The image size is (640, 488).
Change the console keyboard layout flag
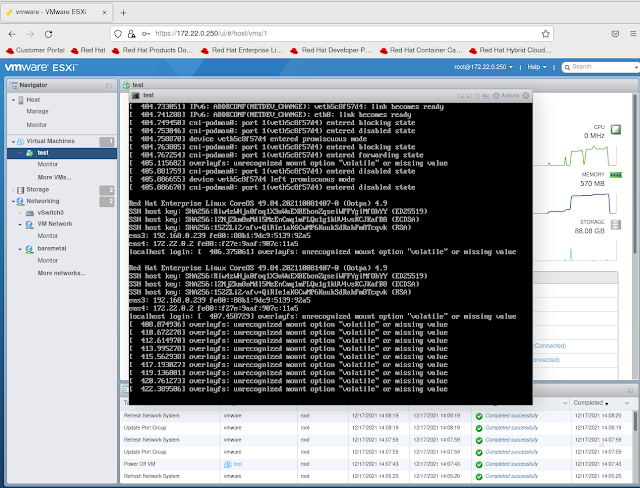click(x=485, y=96)
